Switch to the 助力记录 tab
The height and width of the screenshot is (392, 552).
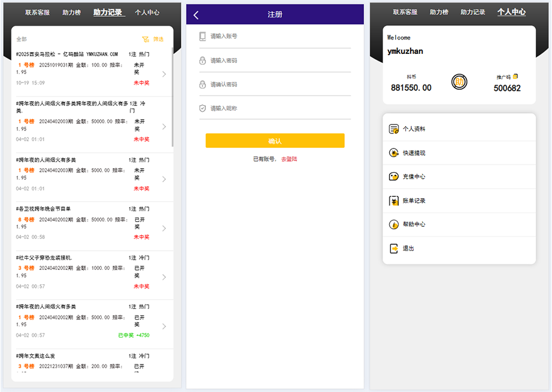tap(108, 11)
